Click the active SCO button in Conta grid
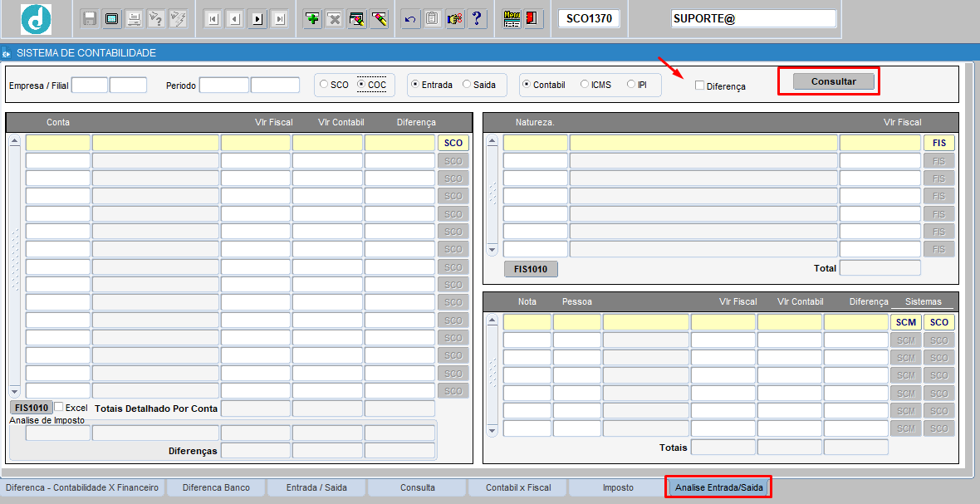980x504 pixels. (453, 143)
